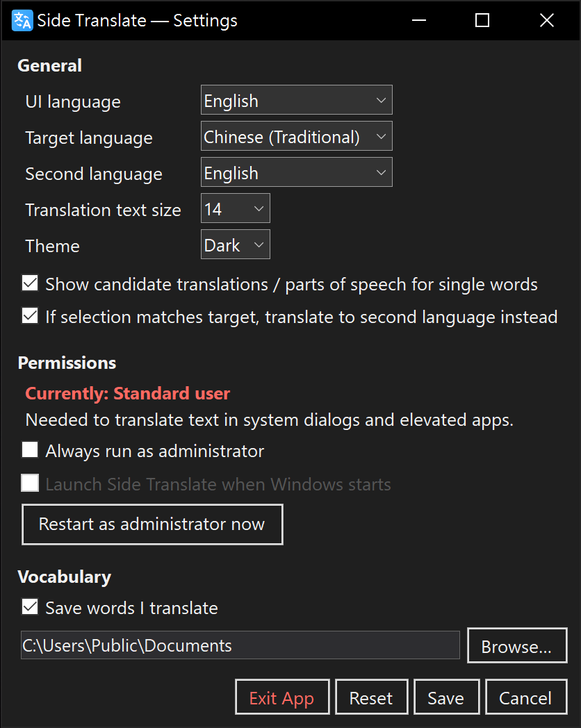
Task: Open the Translation text size dropdown
Action: pos(235,208)
